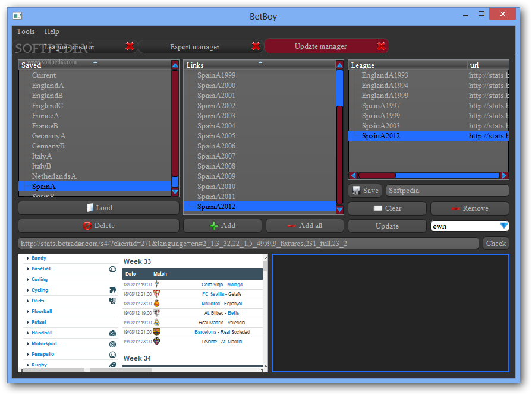Click the Mallorca club crest
532x395 pixels.
157,303
